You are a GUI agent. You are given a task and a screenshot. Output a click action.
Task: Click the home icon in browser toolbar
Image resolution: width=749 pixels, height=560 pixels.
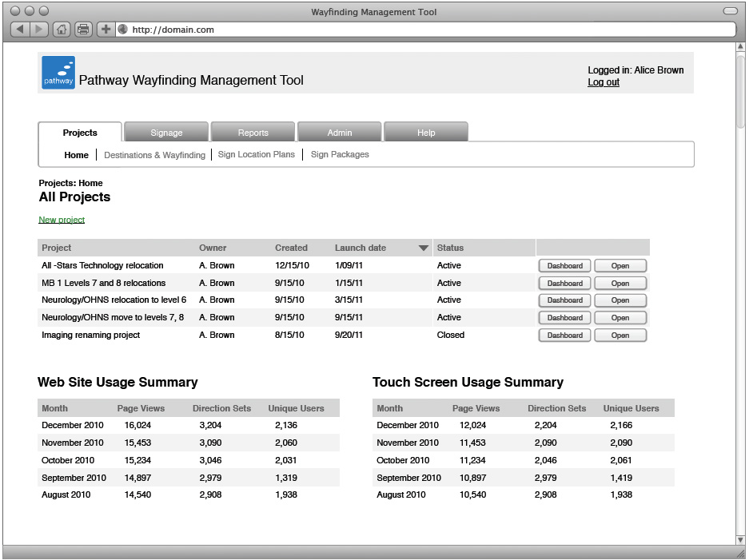[62, 30]
